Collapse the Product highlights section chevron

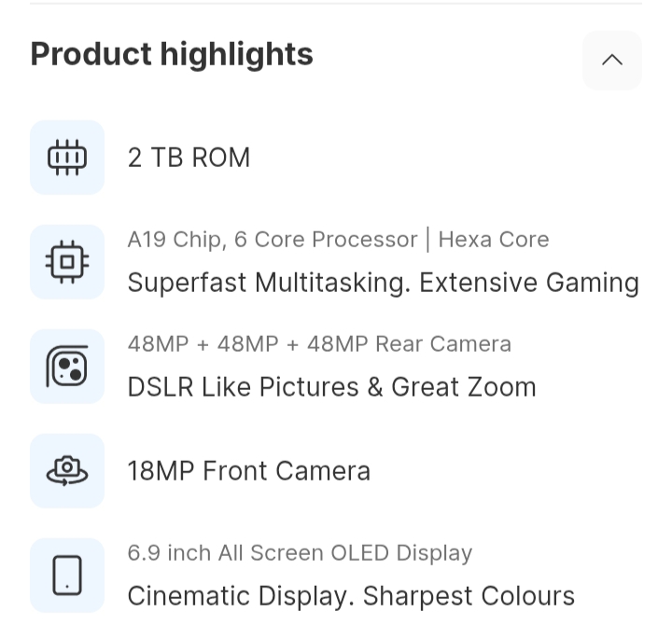click(612, 61)
